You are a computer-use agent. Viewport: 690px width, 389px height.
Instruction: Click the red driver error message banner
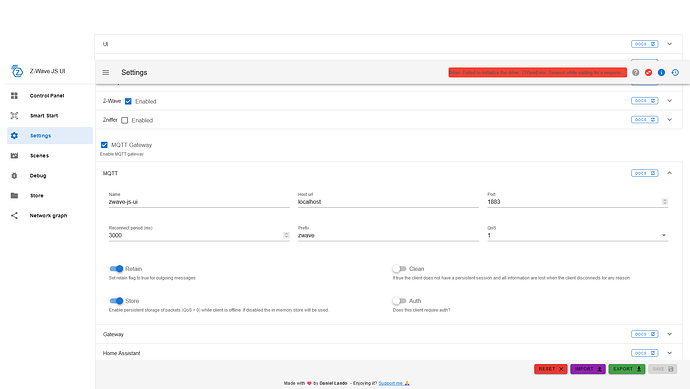click(538, 72)
